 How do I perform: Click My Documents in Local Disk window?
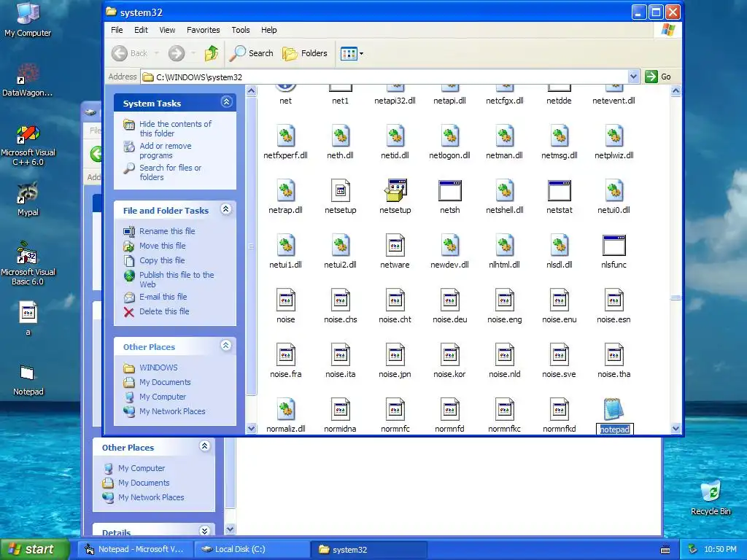[x=144, y=483]
